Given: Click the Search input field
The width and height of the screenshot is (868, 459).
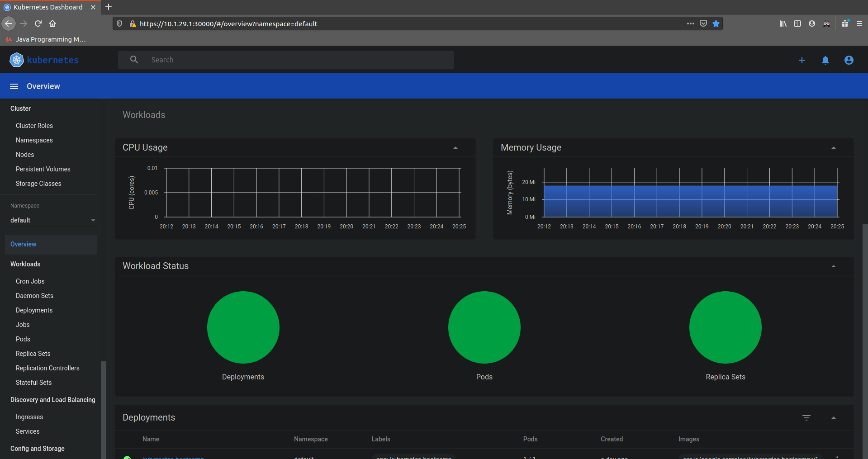Looking at the screenshot, I should [x=286, y=60].
